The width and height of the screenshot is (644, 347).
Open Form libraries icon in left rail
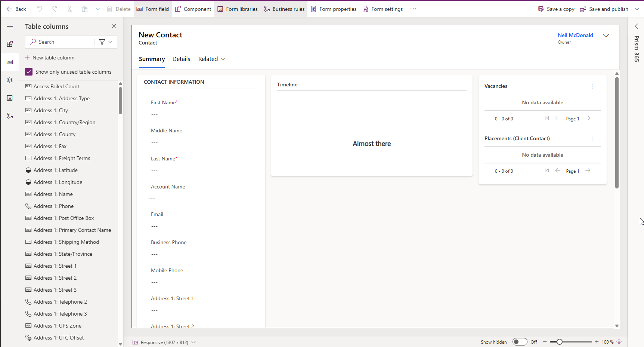[x=10, y=98]
